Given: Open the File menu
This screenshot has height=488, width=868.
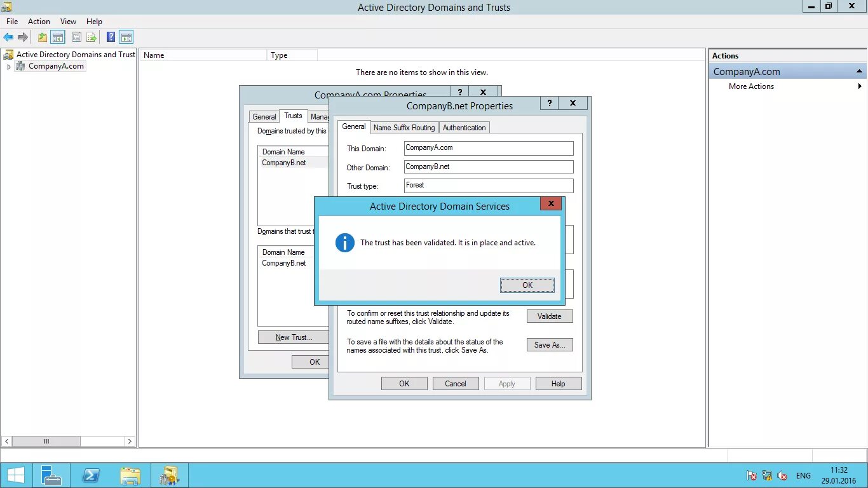Looking at the screenshot, I should (12, 22).
